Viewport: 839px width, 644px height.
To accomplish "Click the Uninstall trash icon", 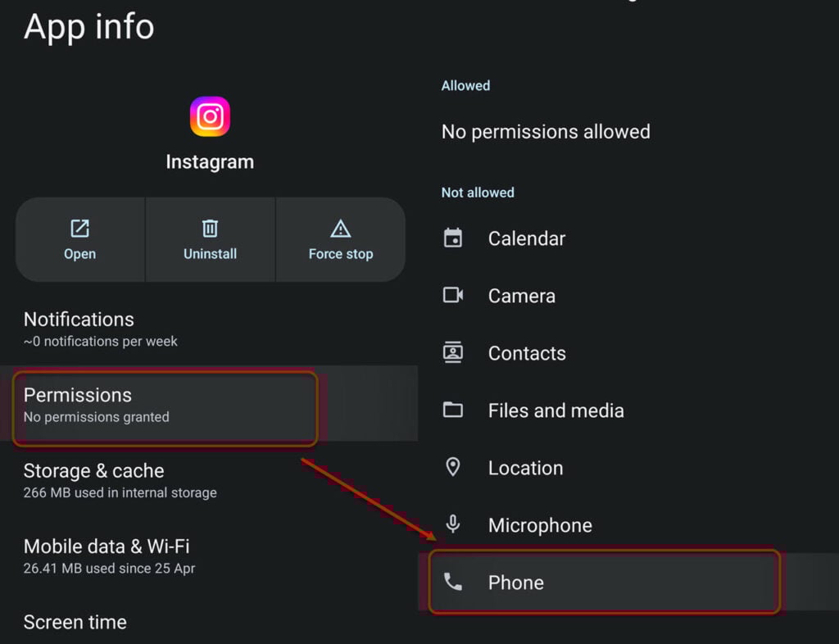I will point(210,229).
